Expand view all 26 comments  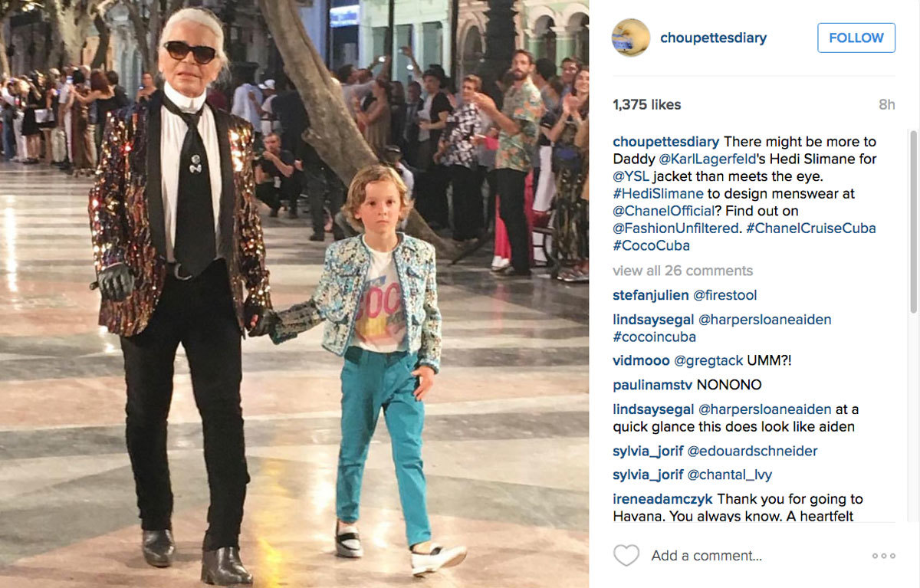(682, 271)
